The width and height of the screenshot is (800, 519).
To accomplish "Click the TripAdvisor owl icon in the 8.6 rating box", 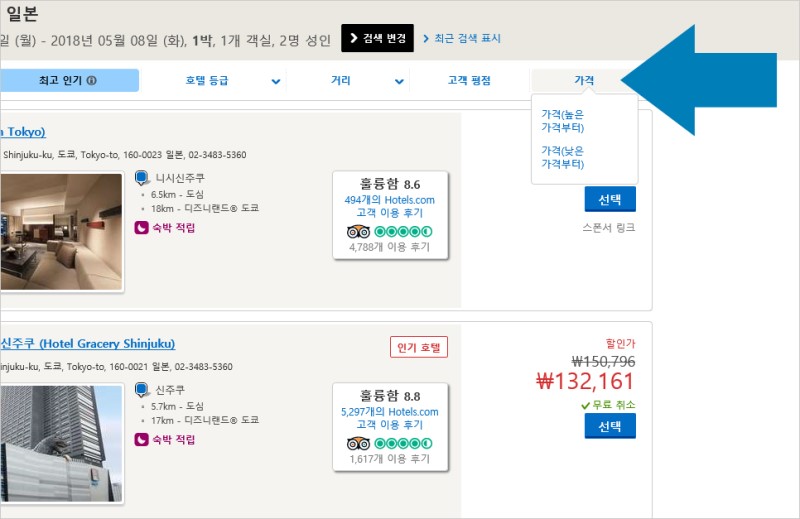I will tap(358, 232).
